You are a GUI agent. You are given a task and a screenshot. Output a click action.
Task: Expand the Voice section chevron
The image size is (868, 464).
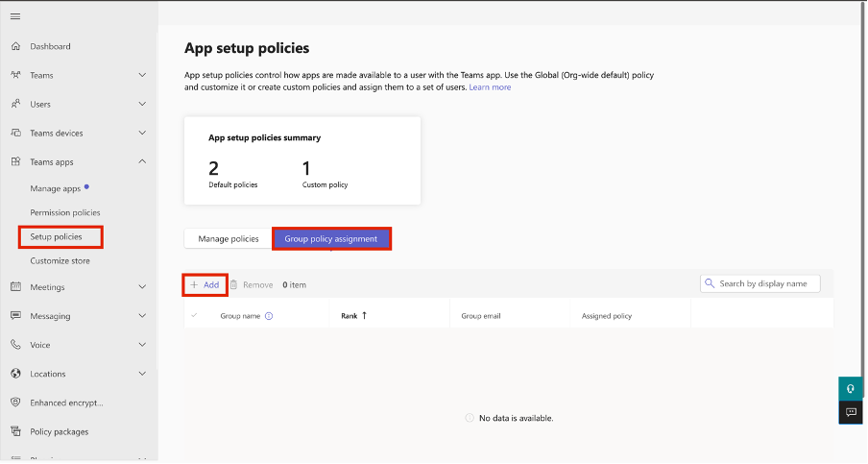pyautogui.click(x=142, y=345)
